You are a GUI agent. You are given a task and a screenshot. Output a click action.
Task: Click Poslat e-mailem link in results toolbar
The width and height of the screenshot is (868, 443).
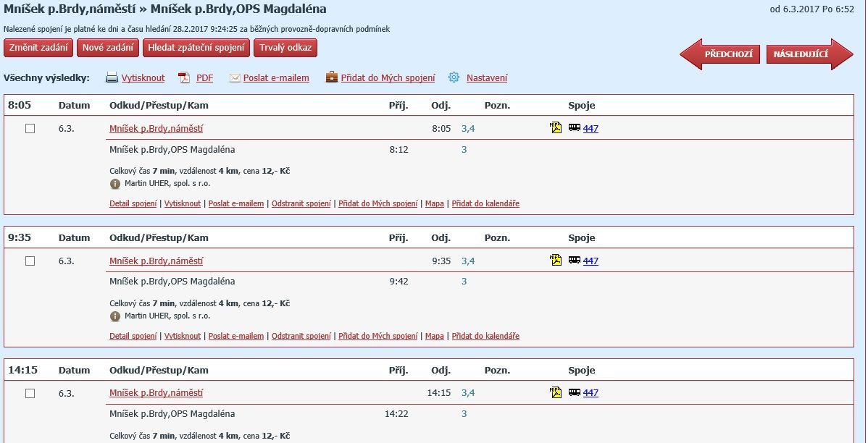[276, 78]
